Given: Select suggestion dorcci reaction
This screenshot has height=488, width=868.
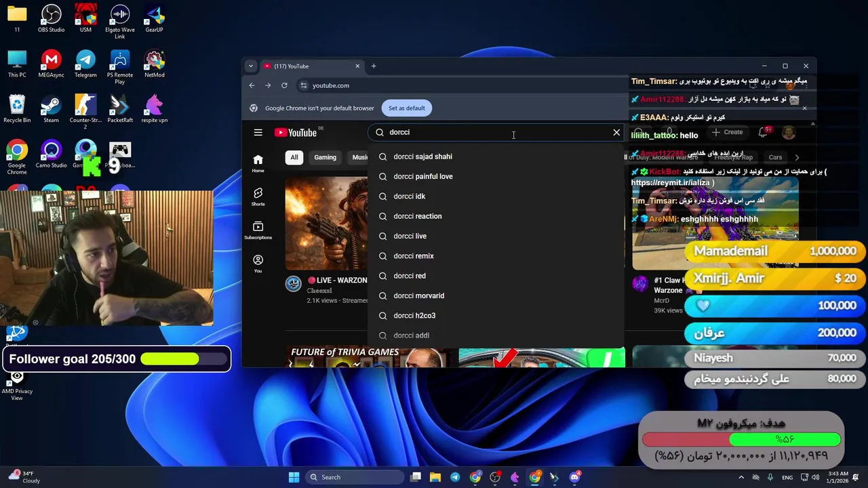Looking at the screenshot, I should click(x=496, y=216).
